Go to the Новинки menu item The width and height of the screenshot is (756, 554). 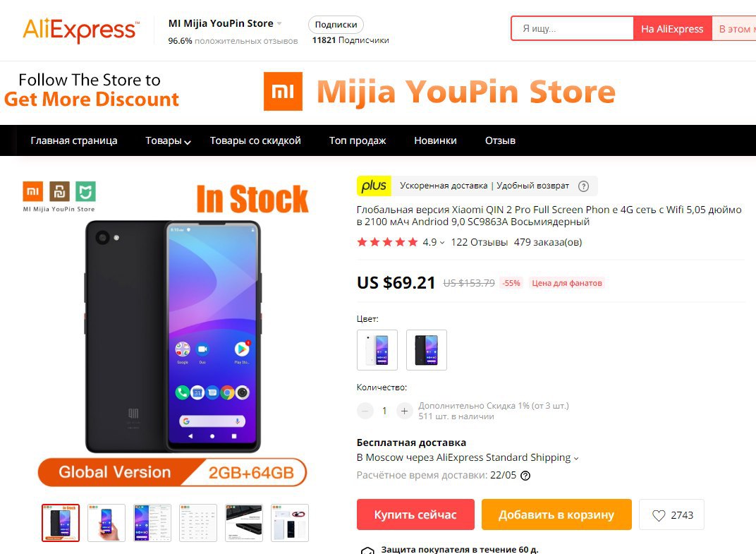coord(435,140)
